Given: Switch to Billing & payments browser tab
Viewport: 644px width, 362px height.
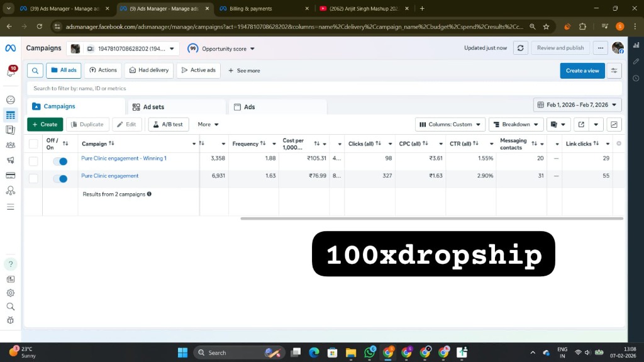Looking at the screenshot, I should (x=264, y=9).
